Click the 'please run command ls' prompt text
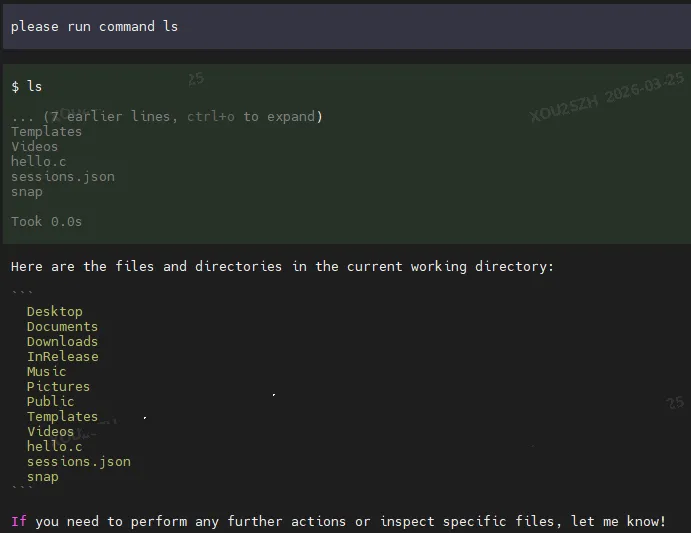 tap(94, 27)
